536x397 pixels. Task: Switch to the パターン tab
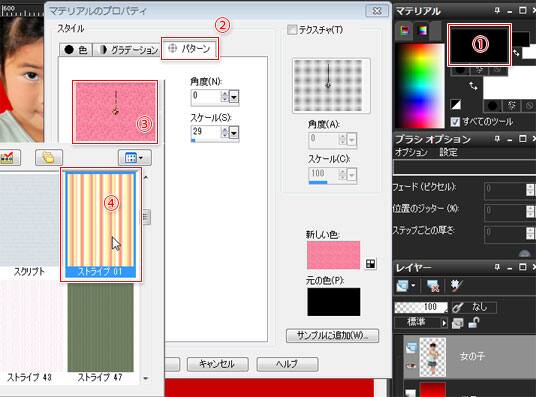190,49
